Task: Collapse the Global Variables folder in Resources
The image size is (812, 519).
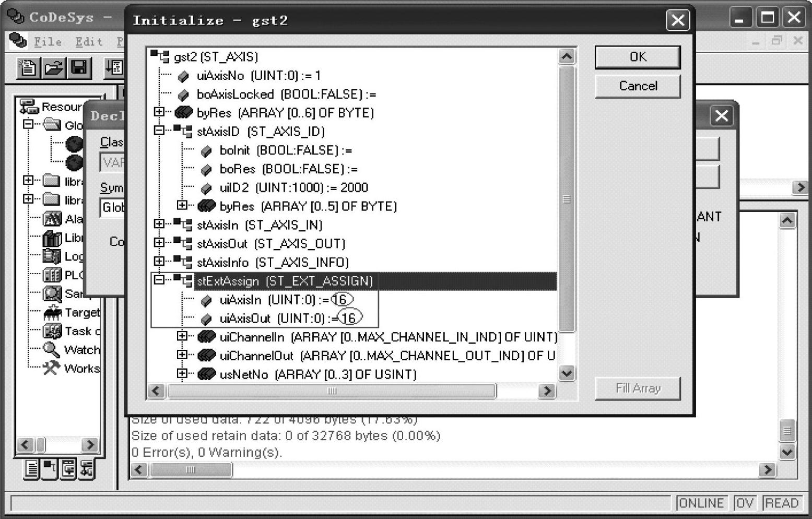Action: (29, 124)
